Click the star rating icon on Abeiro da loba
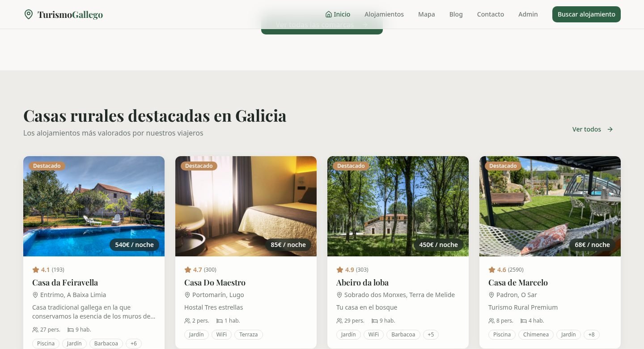Screen dimensions: 644x349 click(x=340, y=270)
